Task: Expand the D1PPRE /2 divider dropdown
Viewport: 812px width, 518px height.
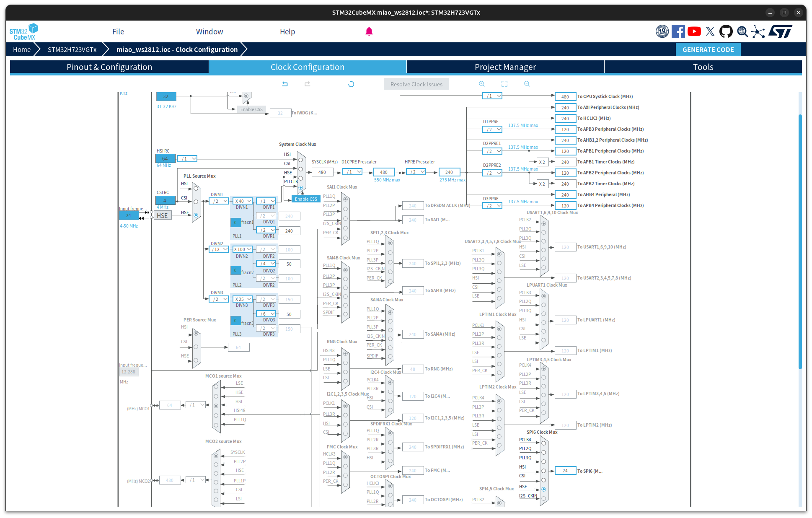Action: click(x=492, y=129)
